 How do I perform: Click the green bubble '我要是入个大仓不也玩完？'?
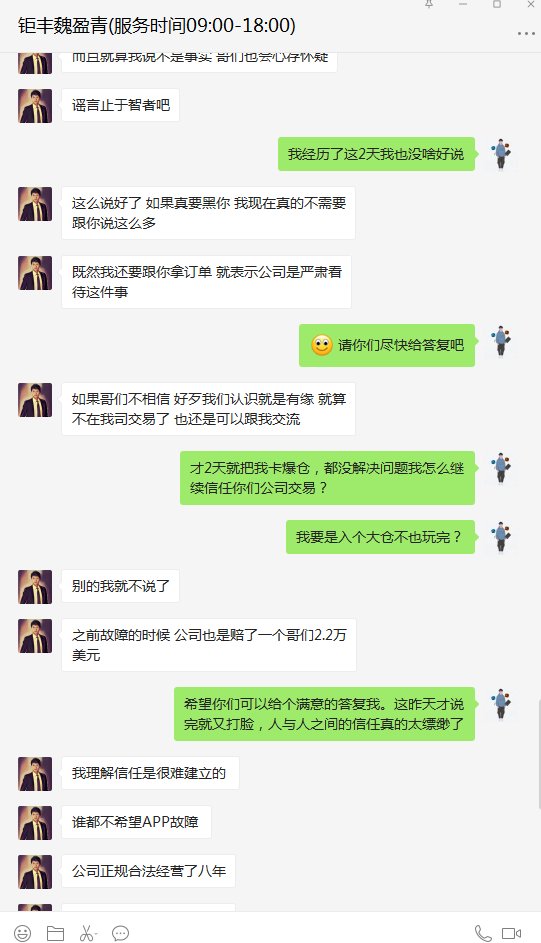pos(380,537)
